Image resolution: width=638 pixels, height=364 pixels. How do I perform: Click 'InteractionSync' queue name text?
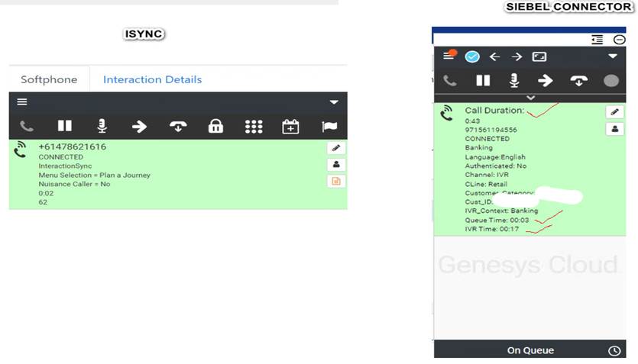[65, 166]
